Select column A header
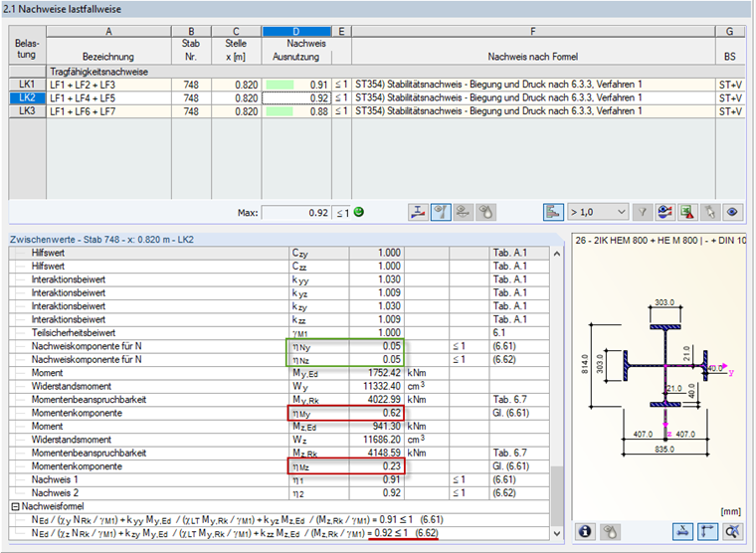Screen dimensions: 756x553 109,32
